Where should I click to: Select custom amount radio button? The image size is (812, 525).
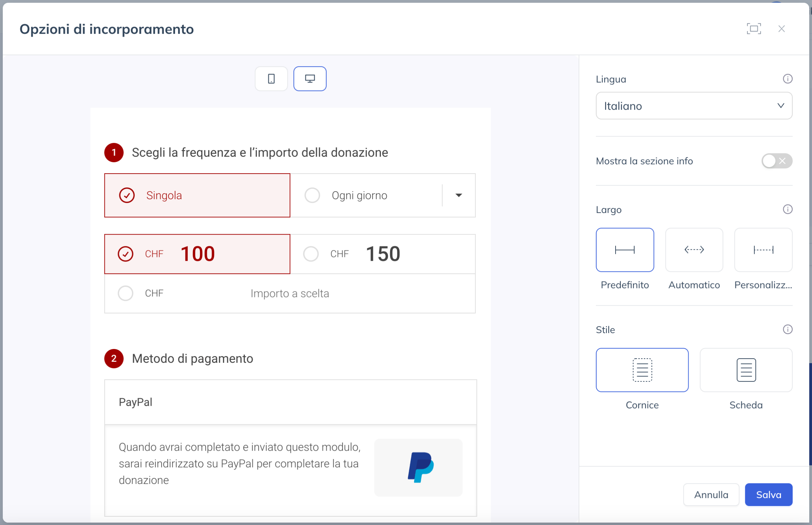125,294
